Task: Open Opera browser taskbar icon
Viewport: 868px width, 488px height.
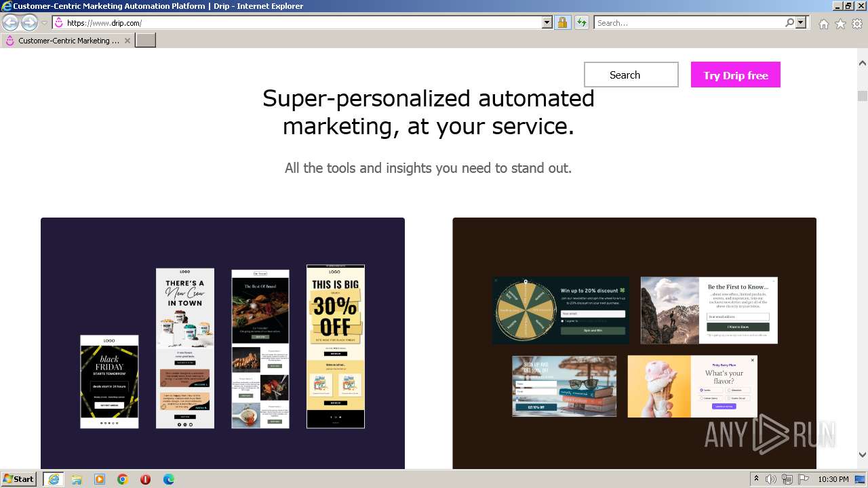Action: 145,479
